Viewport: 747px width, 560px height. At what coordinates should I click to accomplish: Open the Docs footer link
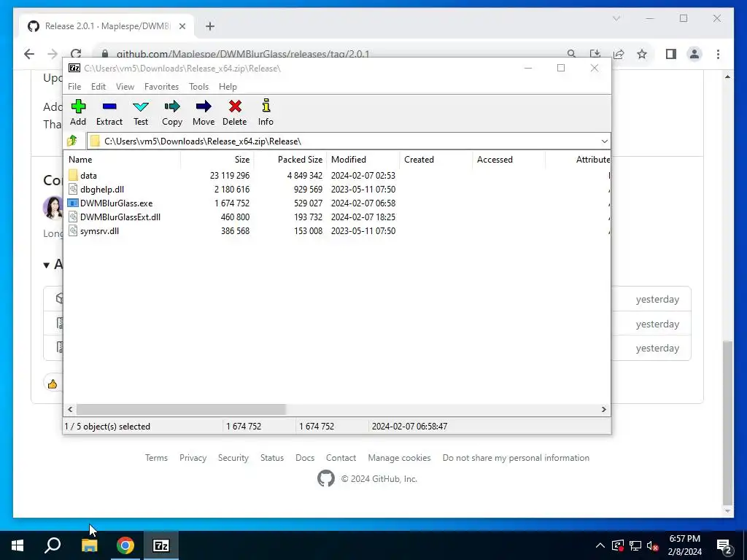(305, 458)
